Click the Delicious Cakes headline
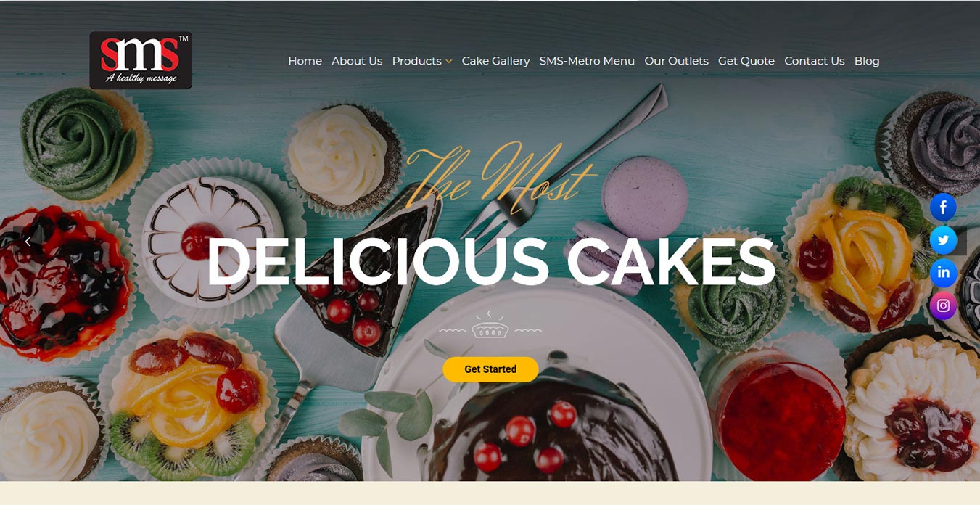980x505 pixels. pyautogui.click(x=490, y=261)
